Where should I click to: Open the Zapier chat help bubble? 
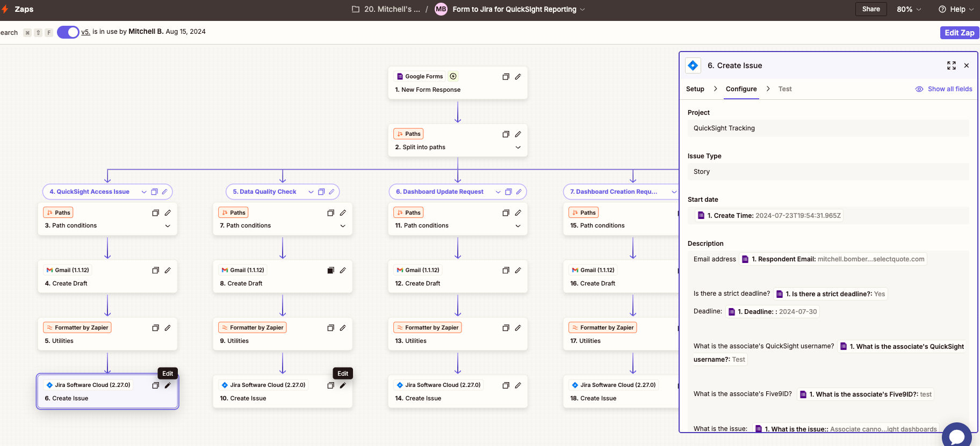pos(957,436)
